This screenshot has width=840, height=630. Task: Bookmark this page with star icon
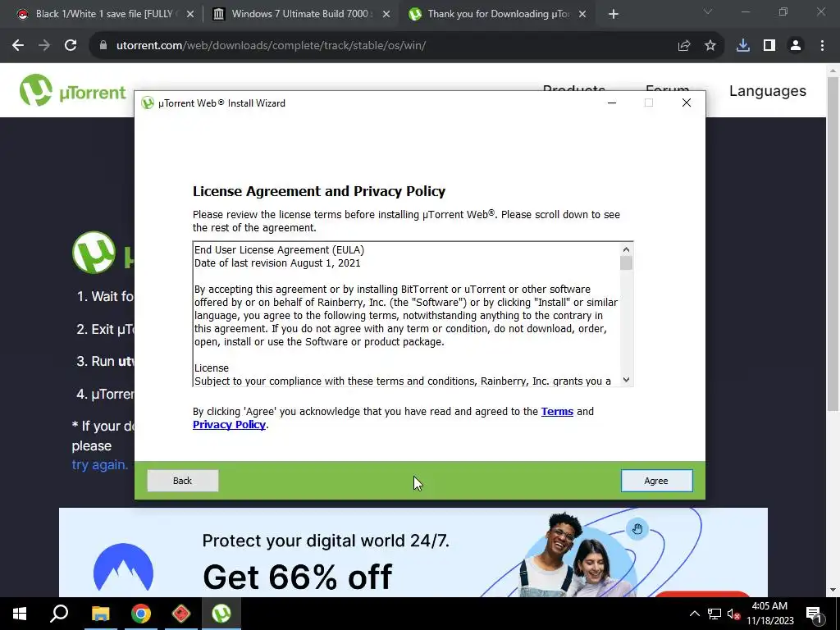click(710, 46)
